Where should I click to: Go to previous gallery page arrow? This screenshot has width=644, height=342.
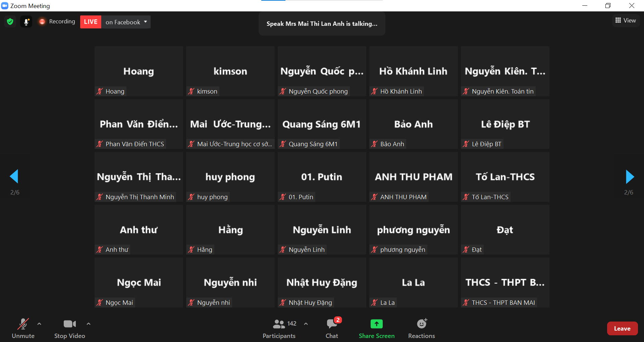14,177
